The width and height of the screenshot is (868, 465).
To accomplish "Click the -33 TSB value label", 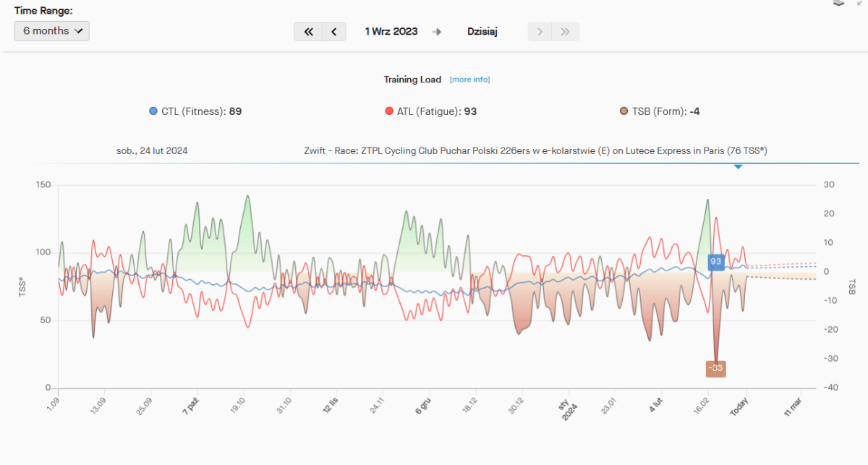I will point(715,368).
